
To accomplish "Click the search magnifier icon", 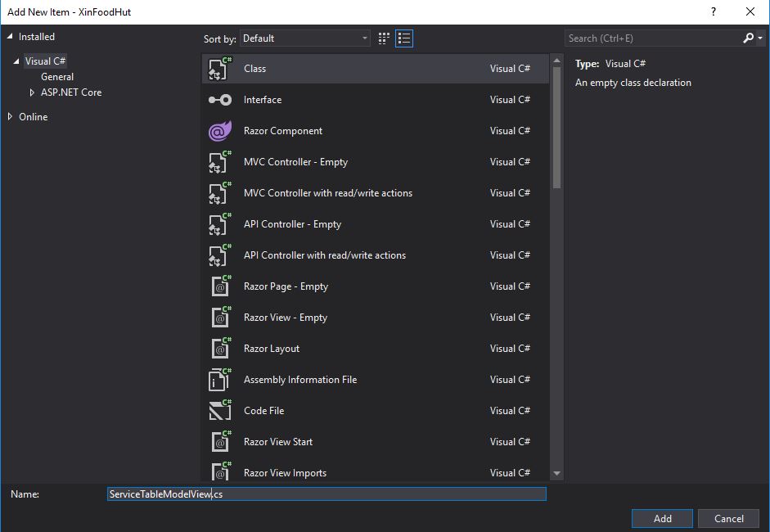I will 748,38.
